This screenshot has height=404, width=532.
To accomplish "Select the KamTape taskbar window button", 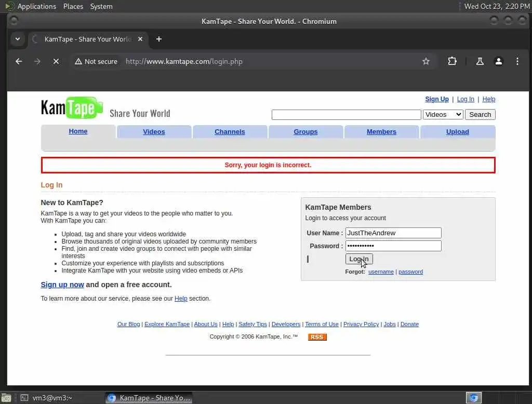I will tap(149, 398).
